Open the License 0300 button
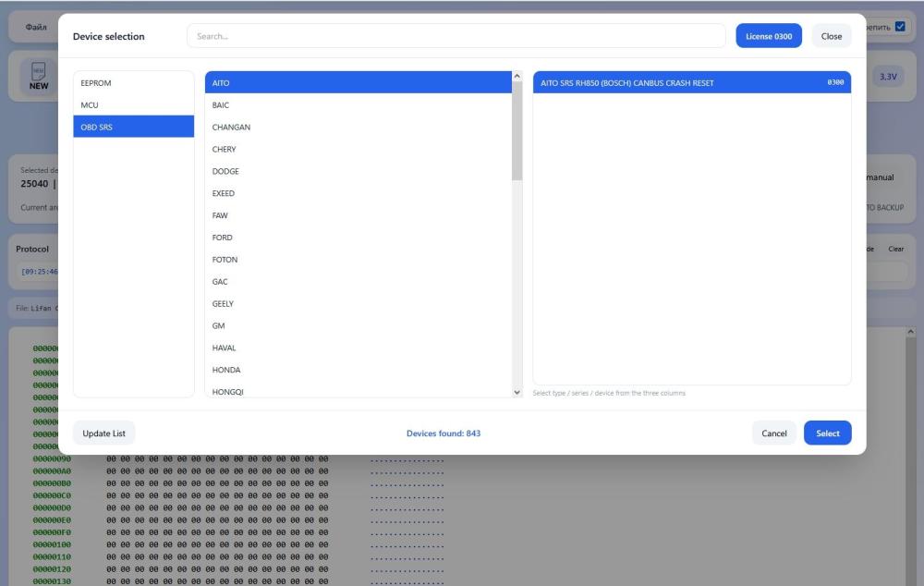This screenshot has width=924, height=586. pos(769,36)
